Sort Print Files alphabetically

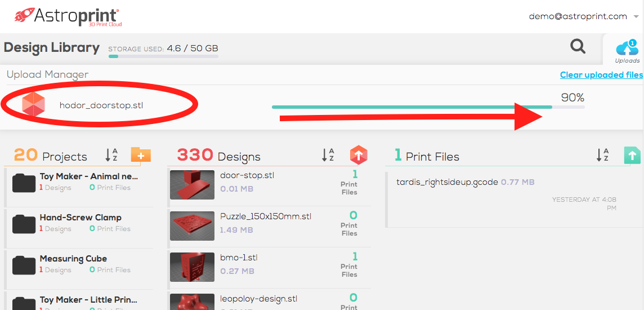point(602,155)
